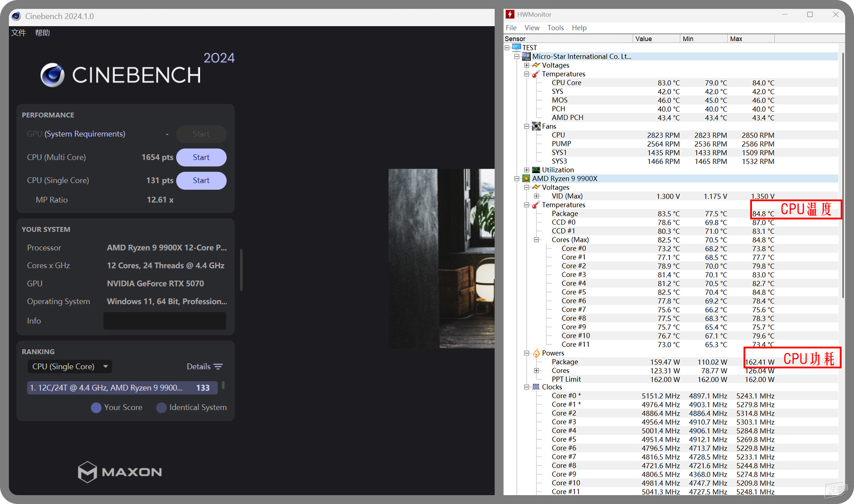Toggle the Your Score legend circle
This screenshot has height=504, width=854.
[96, 407]
